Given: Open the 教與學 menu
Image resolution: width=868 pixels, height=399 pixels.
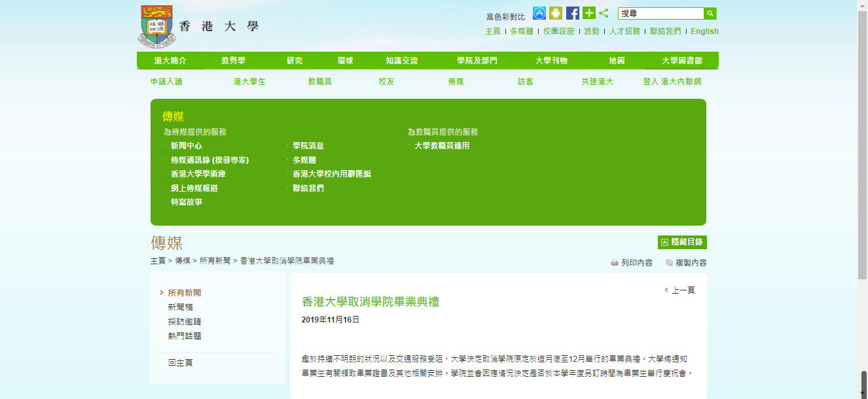Looking at the screenshot, I should coord(233,61).
